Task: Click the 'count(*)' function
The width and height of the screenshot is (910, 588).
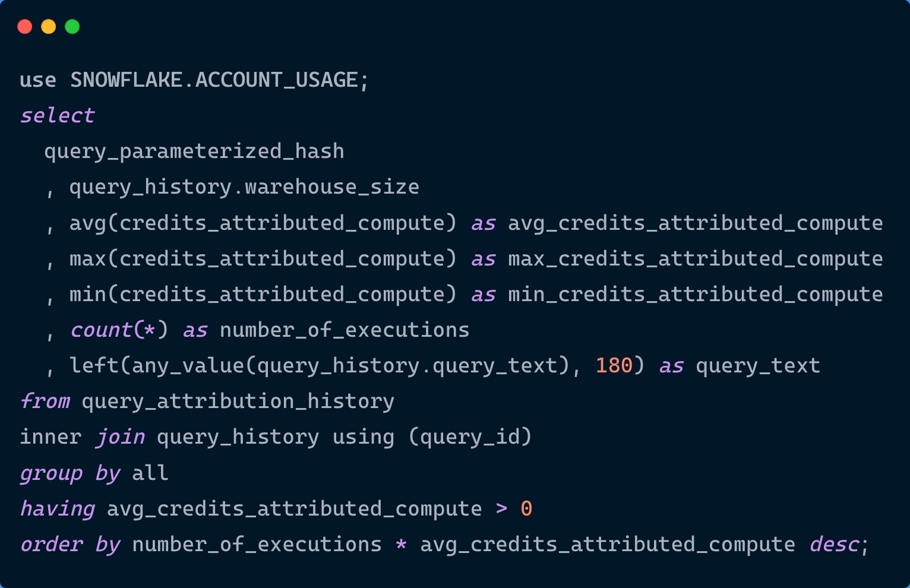Action: (119, 330)
